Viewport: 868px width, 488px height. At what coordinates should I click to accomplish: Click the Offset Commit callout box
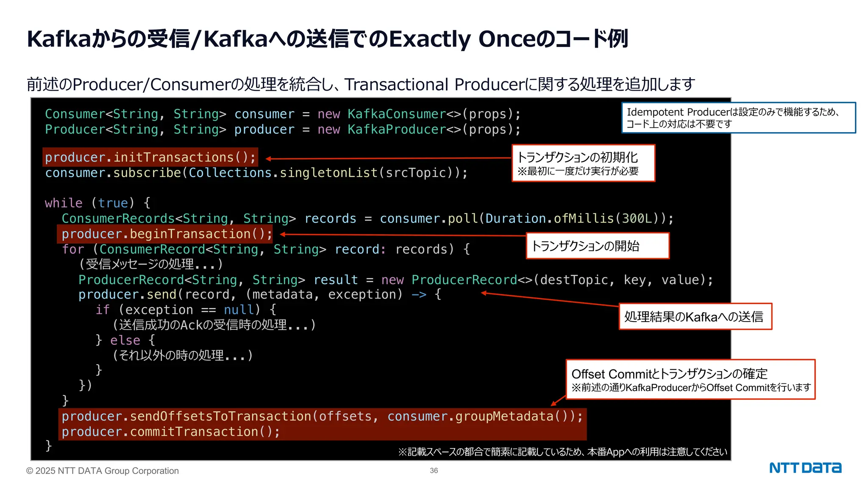click(690, 380)
